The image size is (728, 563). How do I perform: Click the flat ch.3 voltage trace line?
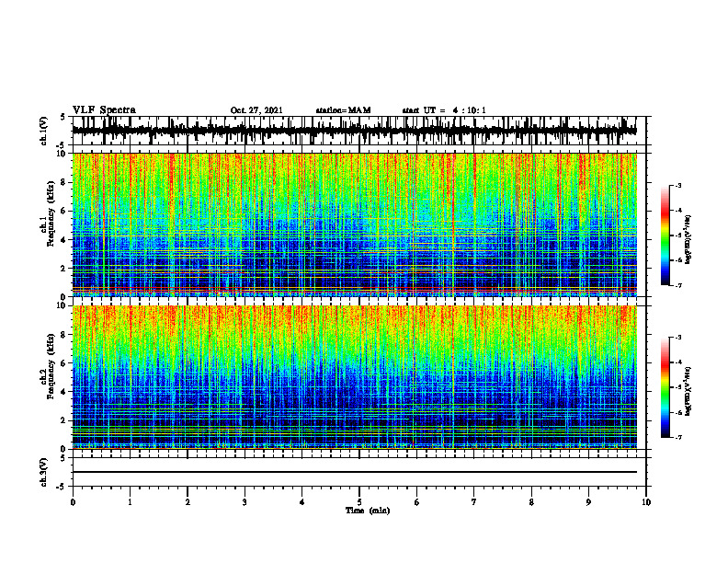tap(354, 472)
